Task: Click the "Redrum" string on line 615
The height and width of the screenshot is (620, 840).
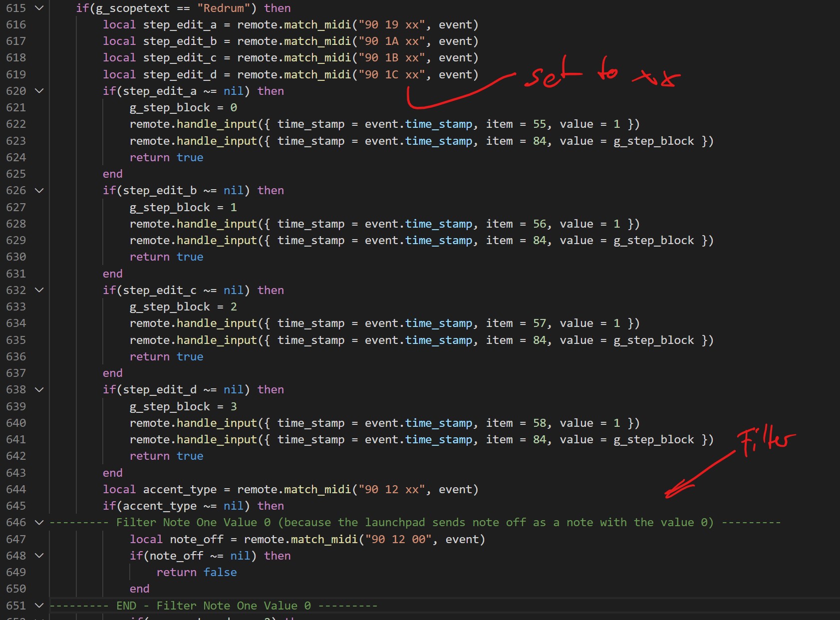Action: pos(224,8)
